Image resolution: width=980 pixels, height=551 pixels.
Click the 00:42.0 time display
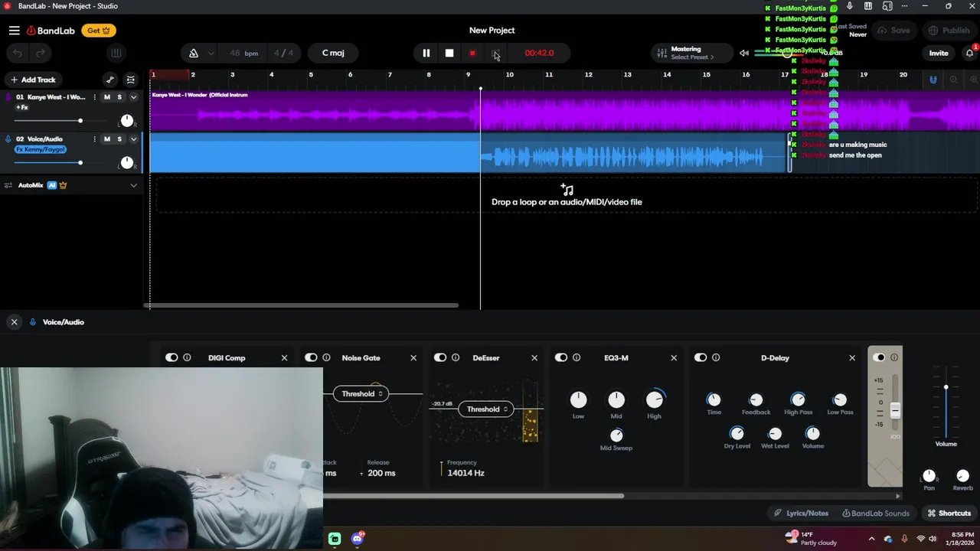(539, 53)
